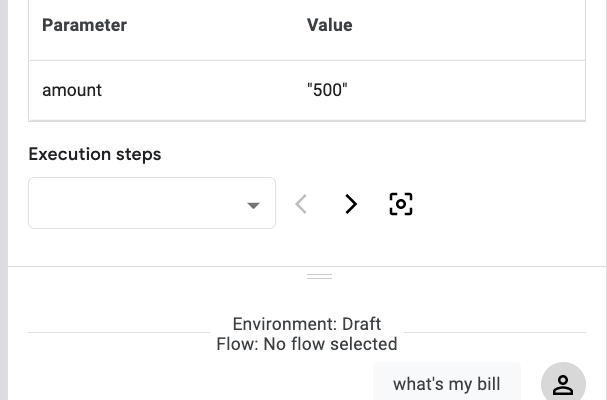Select the "500" value cell
Image resolution: width=607 pixels, height=400 pixels.
(327, 90)
